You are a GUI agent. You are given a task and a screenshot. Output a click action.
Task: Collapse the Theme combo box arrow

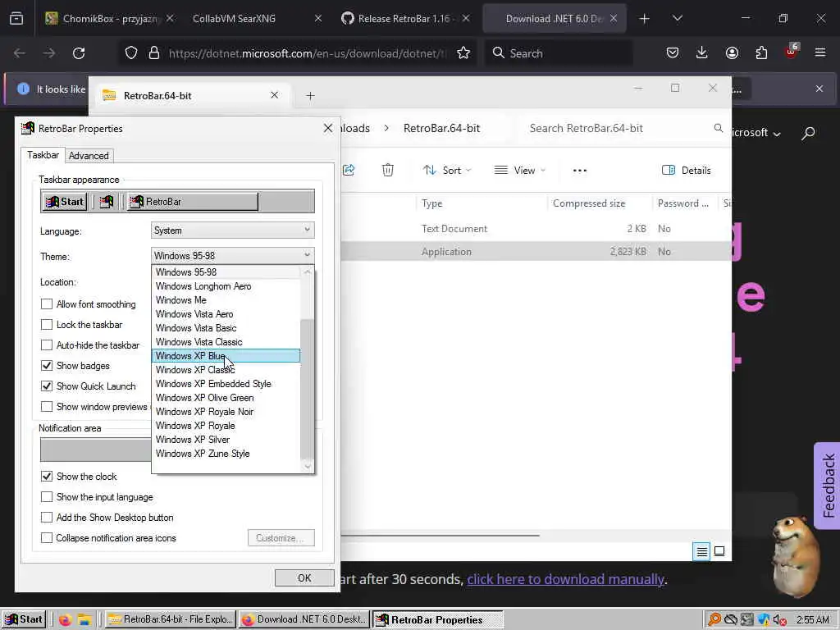(x=307, y=256)
